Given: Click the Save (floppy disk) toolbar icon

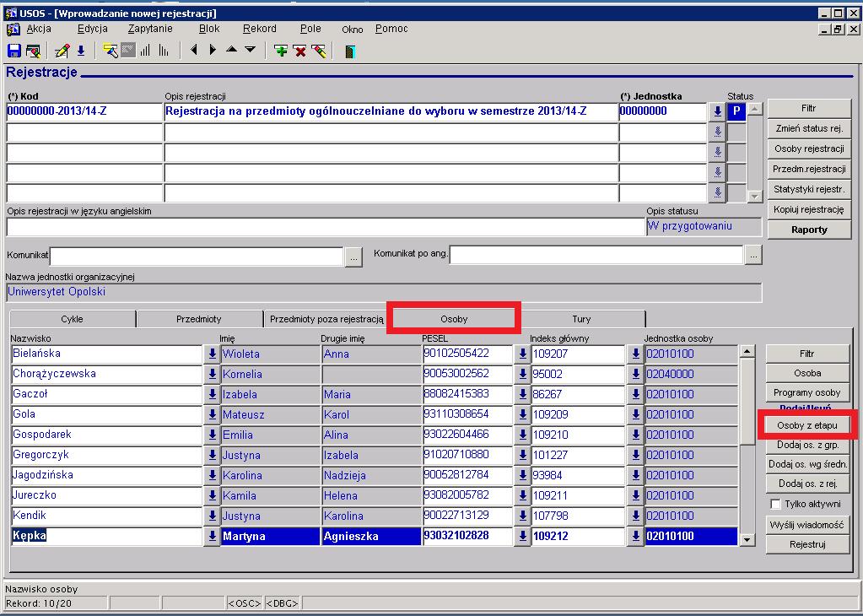Looking at the screenshot, I should [13, 51].
